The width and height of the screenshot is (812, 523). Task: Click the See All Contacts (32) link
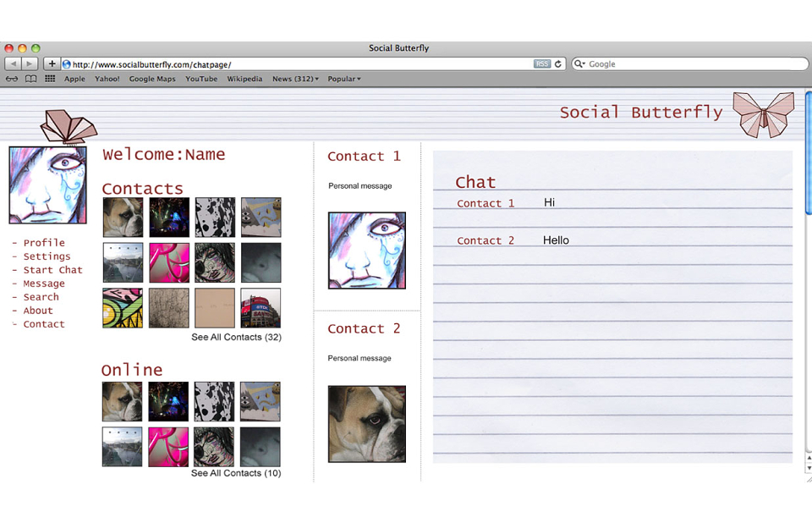coord(236,337)
